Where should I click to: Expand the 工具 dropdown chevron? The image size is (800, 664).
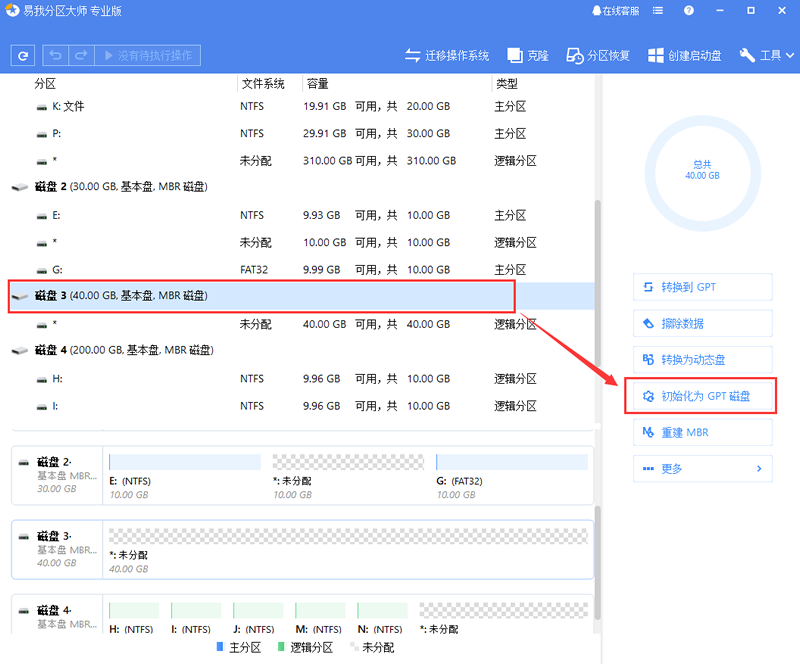789,55
